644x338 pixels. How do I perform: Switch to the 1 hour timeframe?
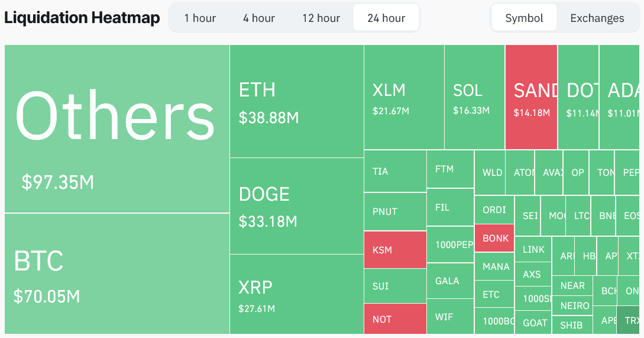tap(200, 18)
